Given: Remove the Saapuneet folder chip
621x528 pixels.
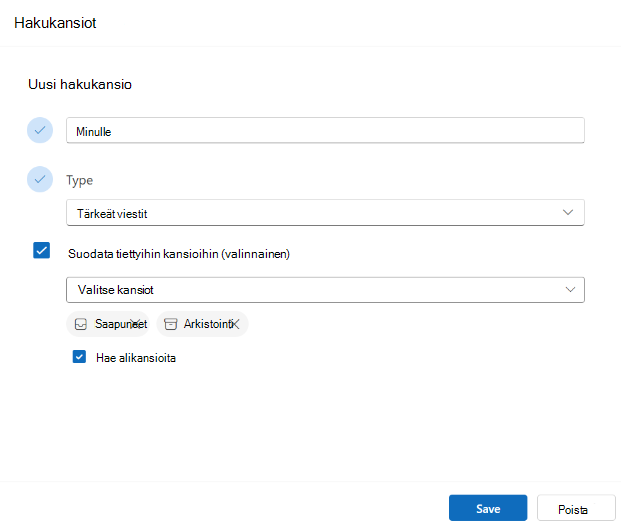Looking at the screenshot, I should 135,324.
